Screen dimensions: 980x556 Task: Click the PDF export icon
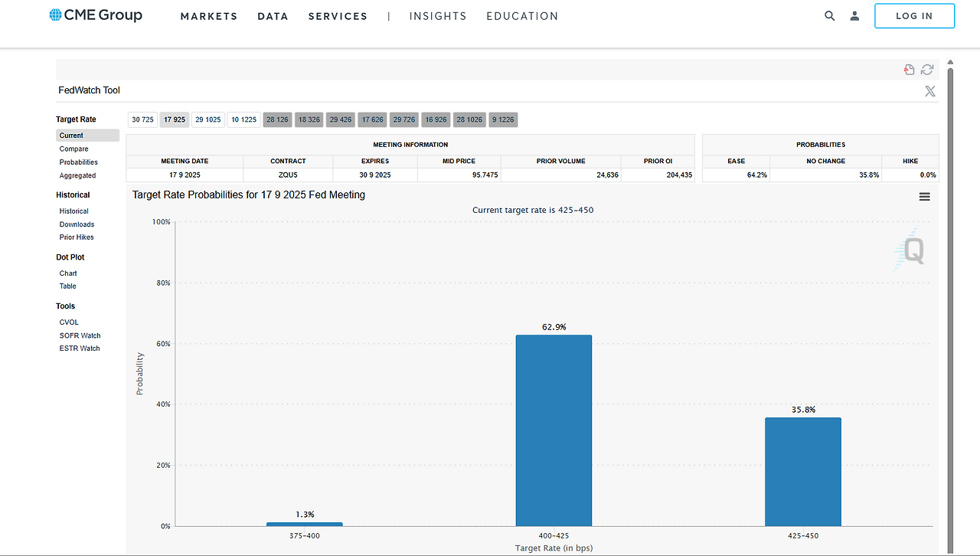pos(910,70)
